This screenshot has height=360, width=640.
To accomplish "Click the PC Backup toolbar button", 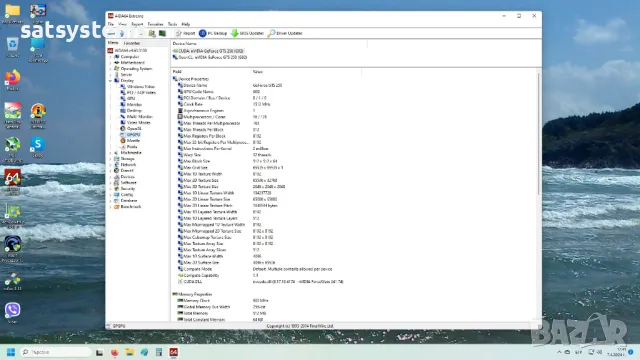I will click(x=213, y=33).
